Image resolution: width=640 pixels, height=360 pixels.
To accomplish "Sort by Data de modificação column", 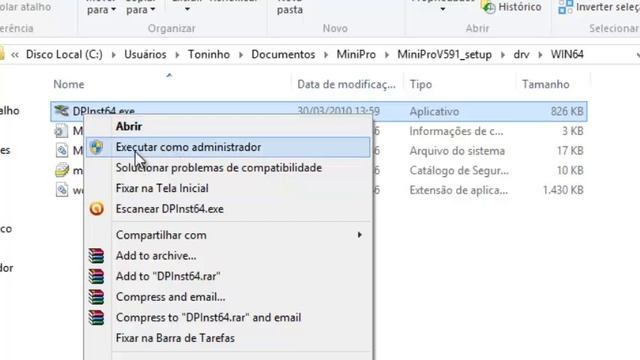I will coord(347,84).
